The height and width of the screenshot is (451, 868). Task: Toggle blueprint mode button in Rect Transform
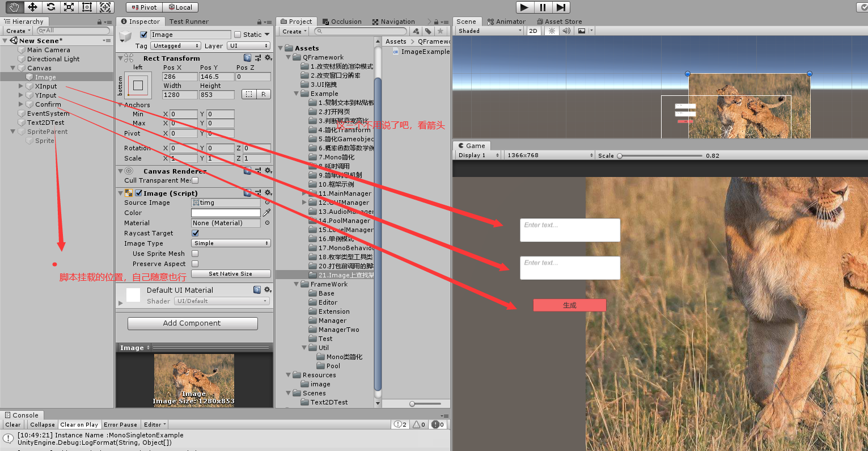249,94
